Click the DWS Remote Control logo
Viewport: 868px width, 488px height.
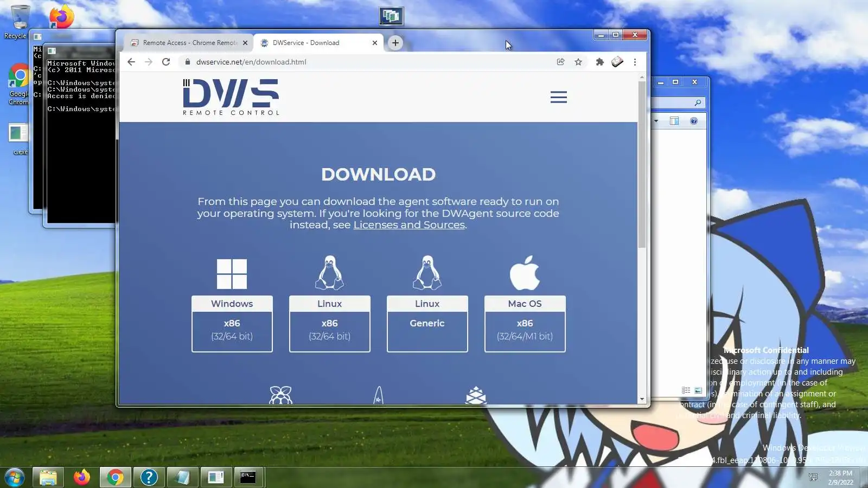(231, 97)
